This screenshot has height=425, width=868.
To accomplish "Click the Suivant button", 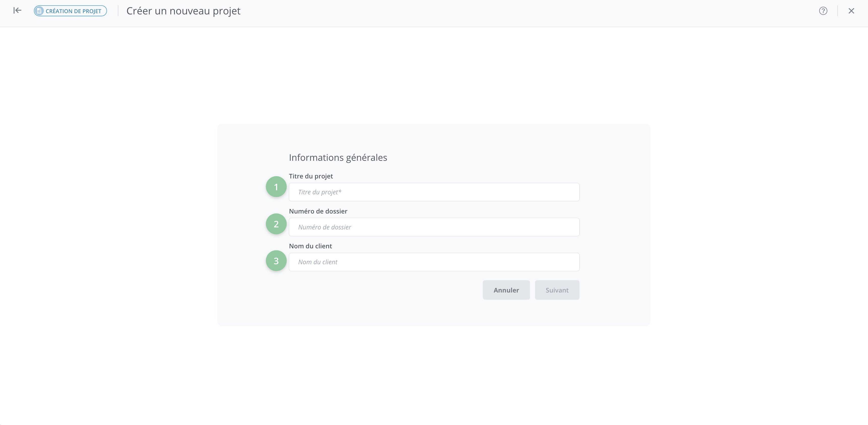I will [557, 290].
